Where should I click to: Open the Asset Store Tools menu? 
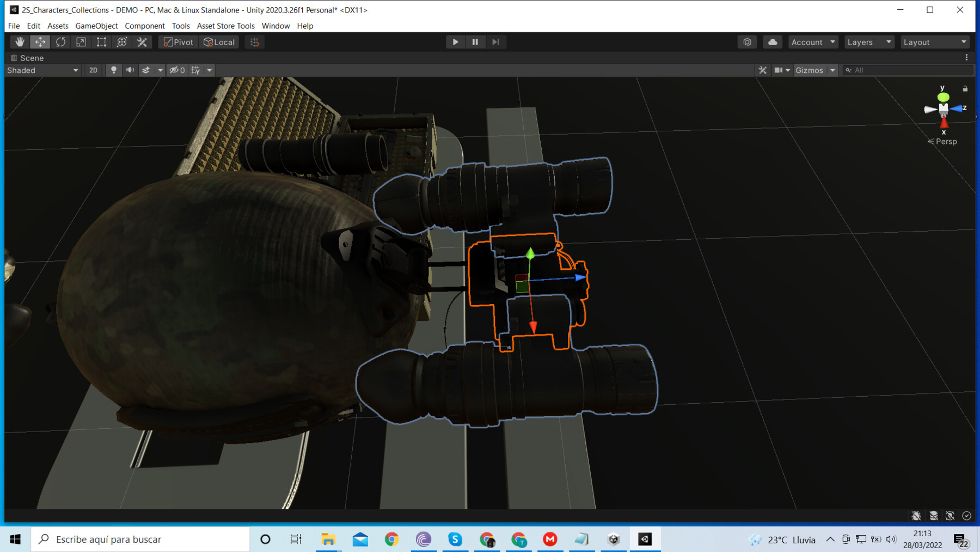[226, 26]
